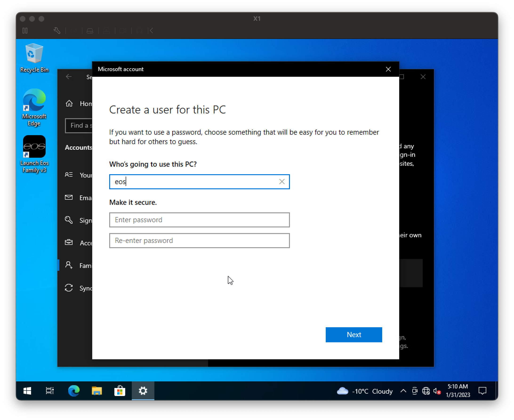Click the Enter password input field

pyautogui.click(x=199, y=220)
